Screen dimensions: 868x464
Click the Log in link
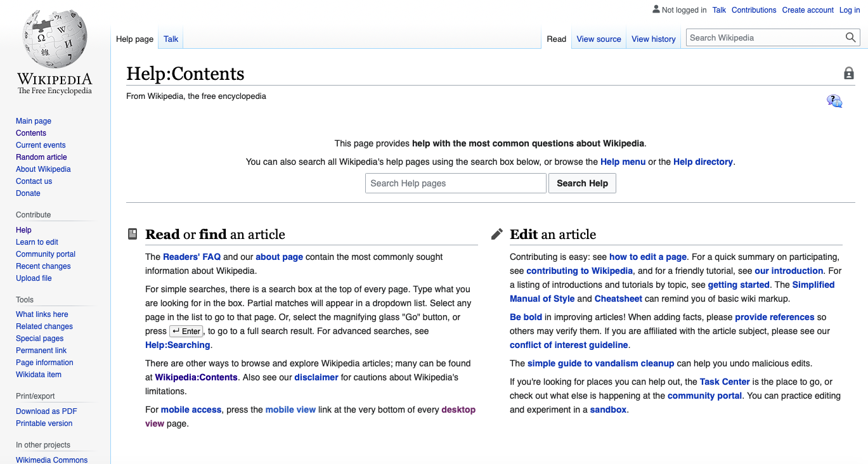pyautogui.click(x=850, y=10)
